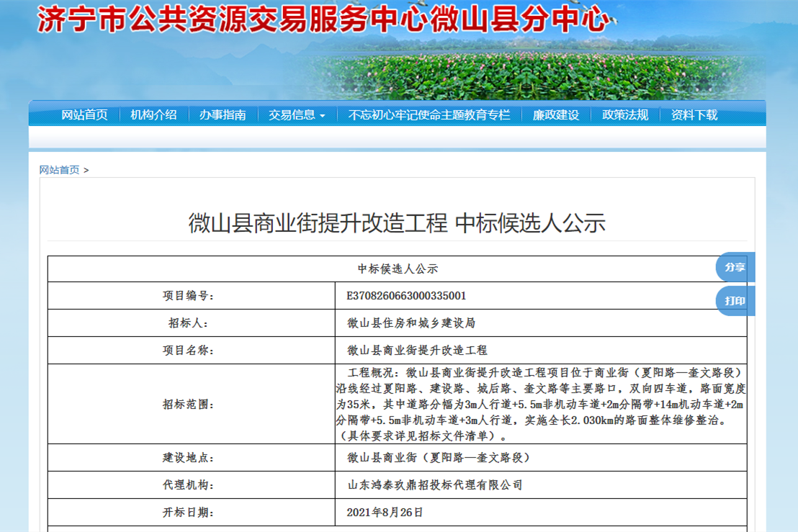Click the 中标候选人公示 table header row
This screenshot has height=532, width=798.
click(397, 269)
